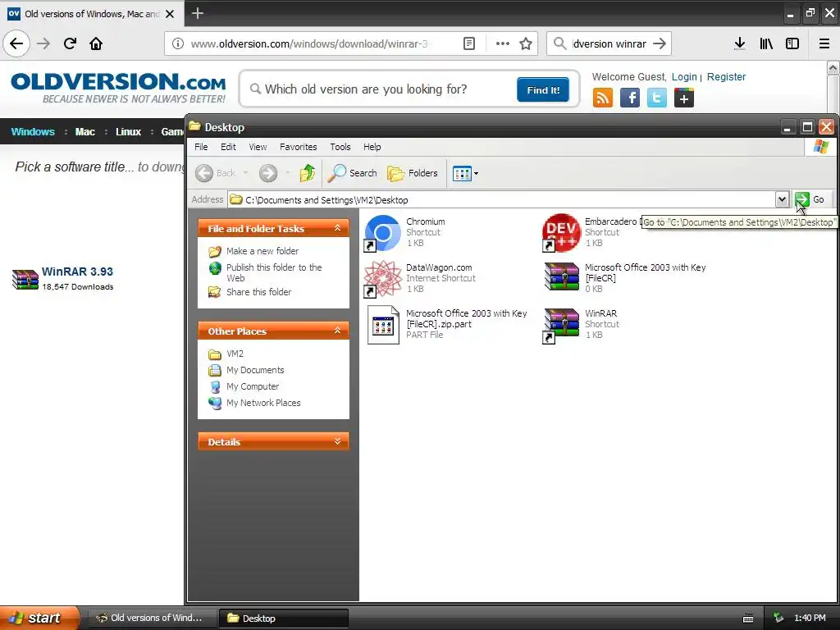Viewport: 840px width, 630px height.
Task: Open the browser downloads arrow
Action: [x=740, y=44]
